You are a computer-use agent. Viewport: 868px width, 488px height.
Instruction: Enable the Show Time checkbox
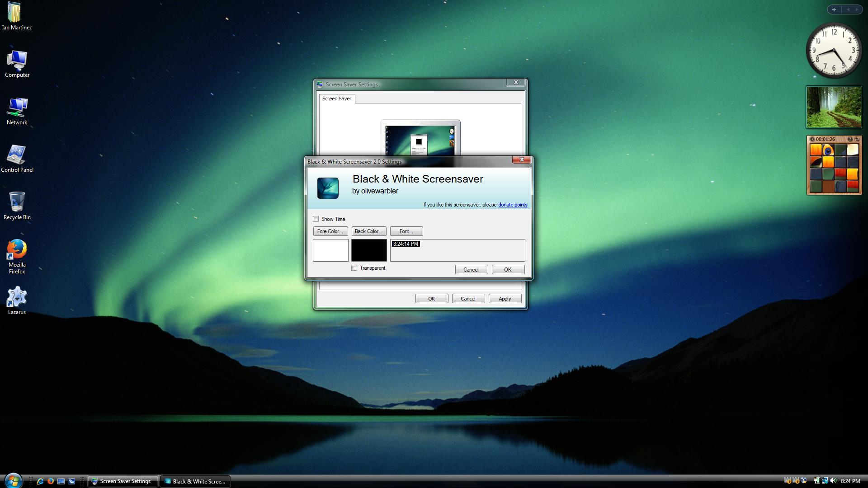tap(316, 219)
